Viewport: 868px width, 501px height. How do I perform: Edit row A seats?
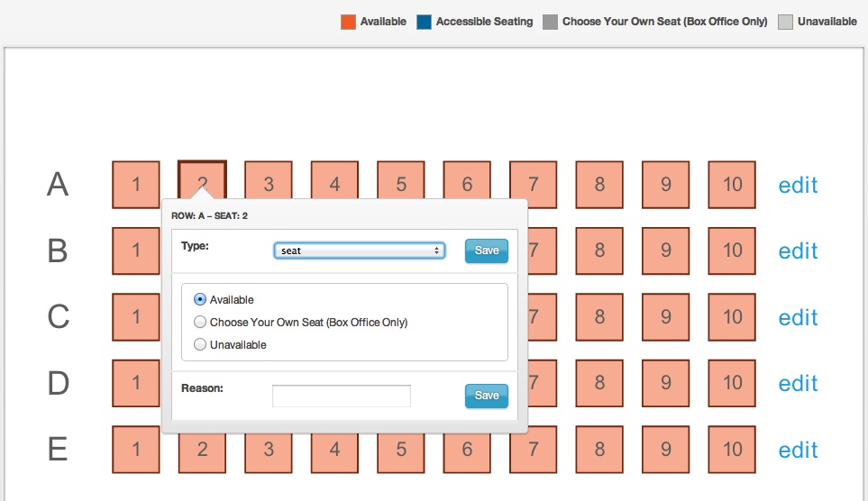(798, 185)
